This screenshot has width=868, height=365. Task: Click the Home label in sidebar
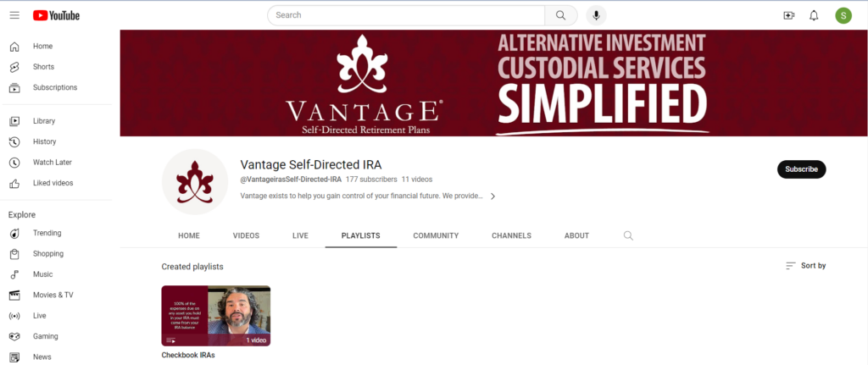coord(42,47)
